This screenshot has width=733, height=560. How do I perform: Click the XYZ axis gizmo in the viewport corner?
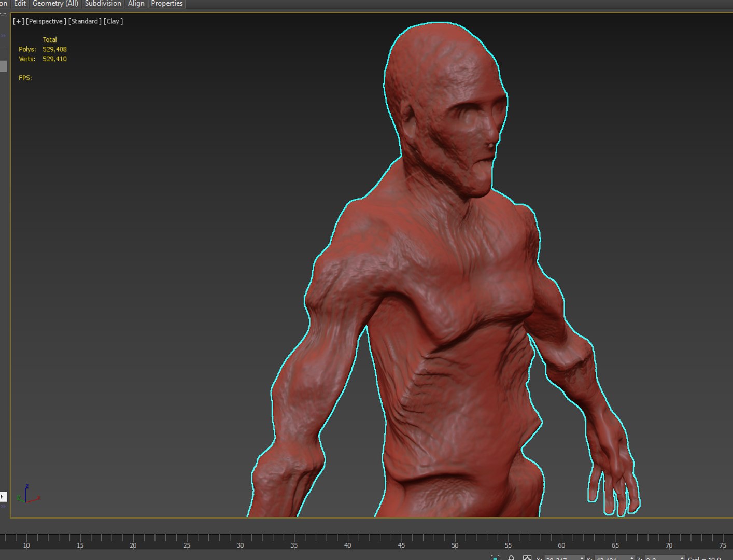pyautogui.click(x=27, y=494)
